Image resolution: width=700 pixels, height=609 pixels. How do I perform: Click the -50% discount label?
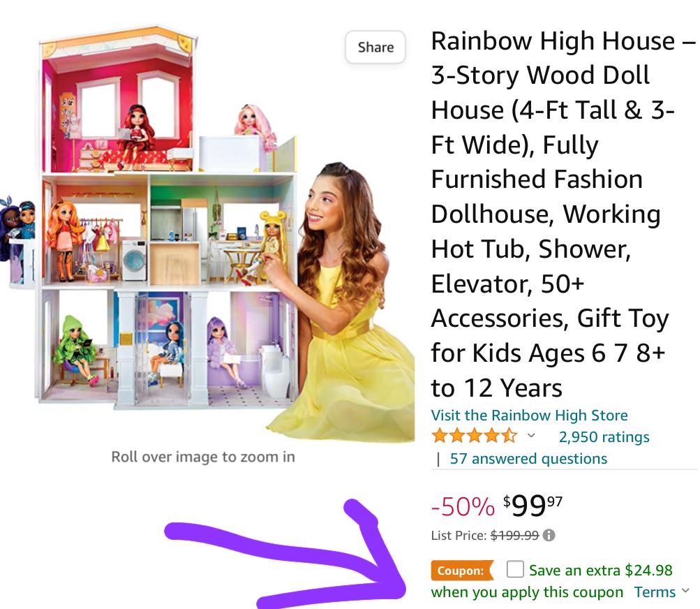[463, 506]
